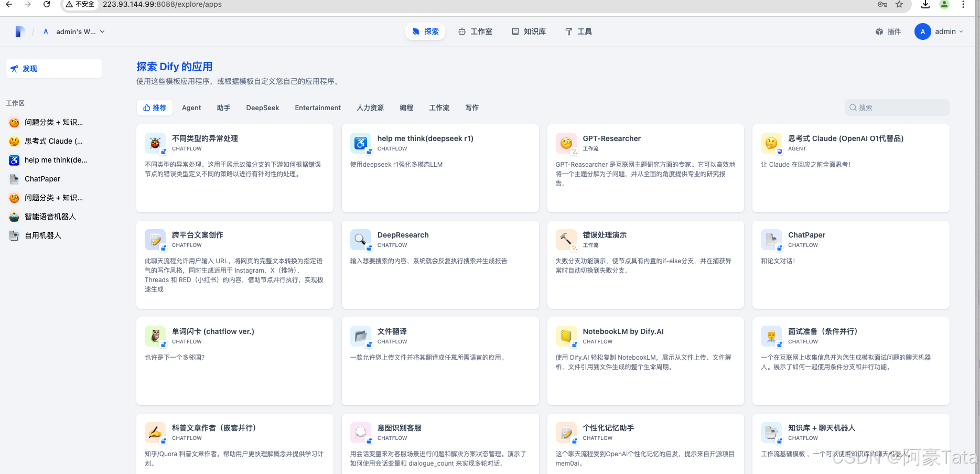Select the Entertainment category filter

(x=318, y=107)
